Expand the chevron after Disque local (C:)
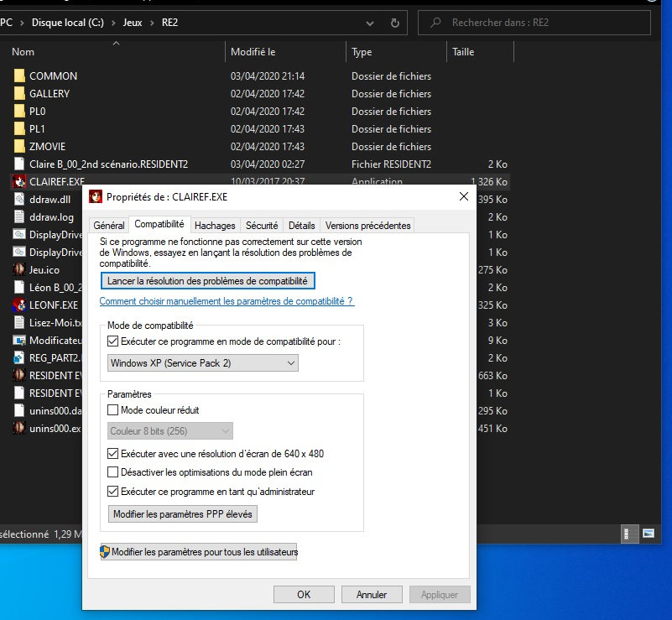Image resolution: width=672 pixels, height=620 pixels. (x=113, y=23)
